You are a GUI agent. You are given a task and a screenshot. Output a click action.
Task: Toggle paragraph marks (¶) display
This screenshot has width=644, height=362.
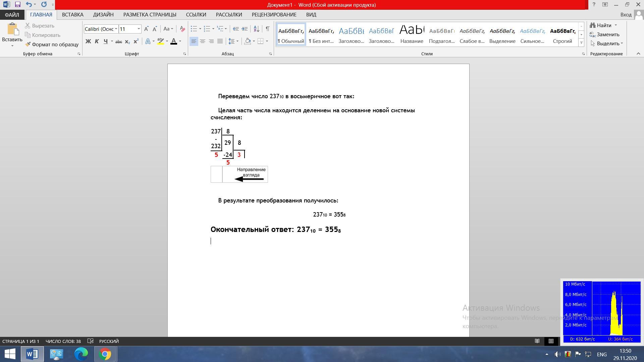tap(267, 29)
